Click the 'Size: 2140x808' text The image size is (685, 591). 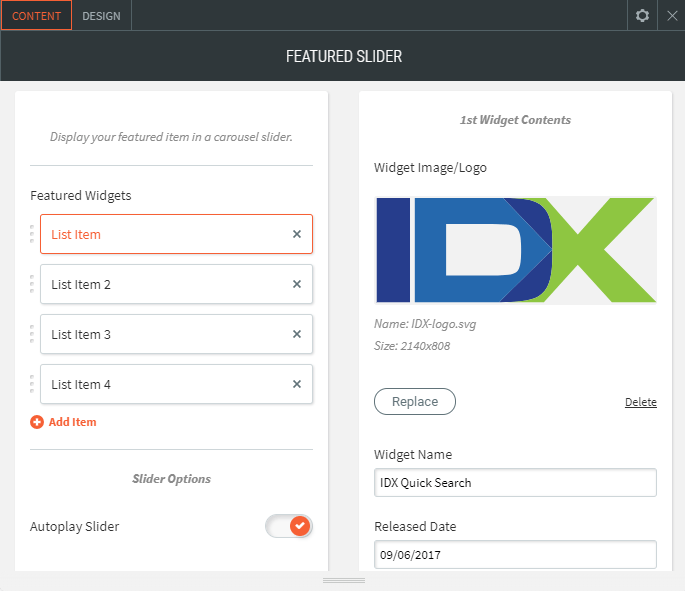tap(412, 346)
